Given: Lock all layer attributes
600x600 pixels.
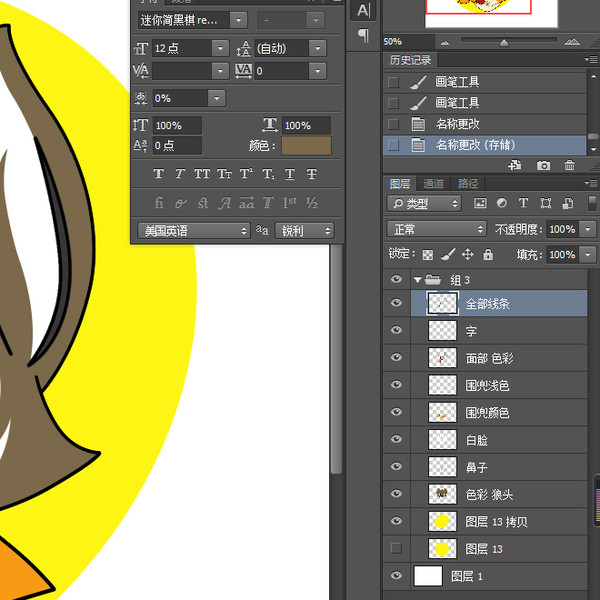Looking at the screenshot, I should (x=488, y=254).
